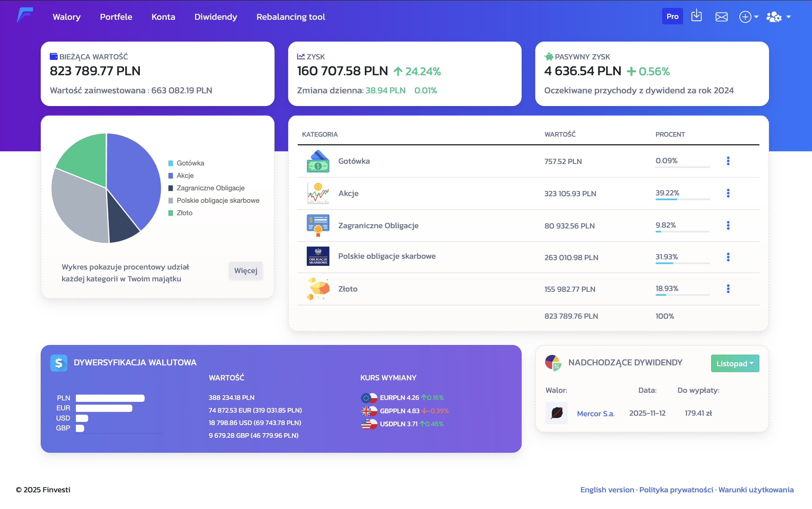Expand the plus add-new dropdown
812x509 pixels.
pyautogui.click(x=748, y=16)
